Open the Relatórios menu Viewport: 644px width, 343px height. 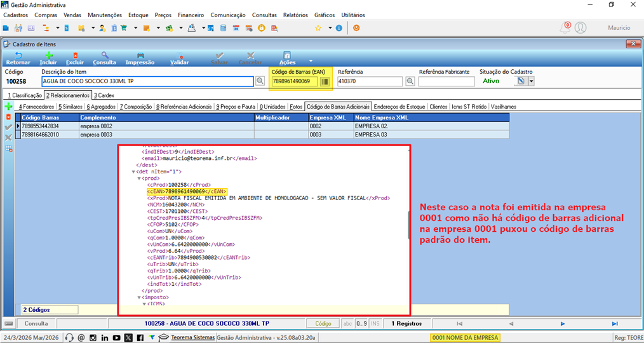(x=295, y=15)
